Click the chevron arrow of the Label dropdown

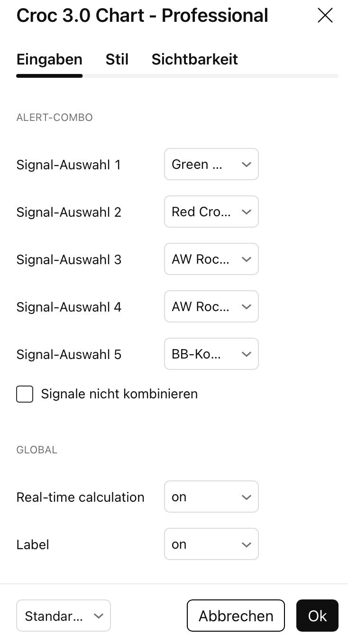pos(246,544)
